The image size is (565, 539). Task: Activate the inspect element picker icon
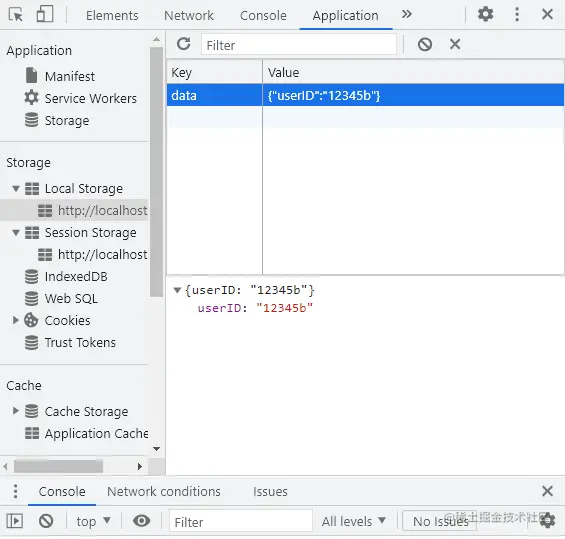point(15,15)
